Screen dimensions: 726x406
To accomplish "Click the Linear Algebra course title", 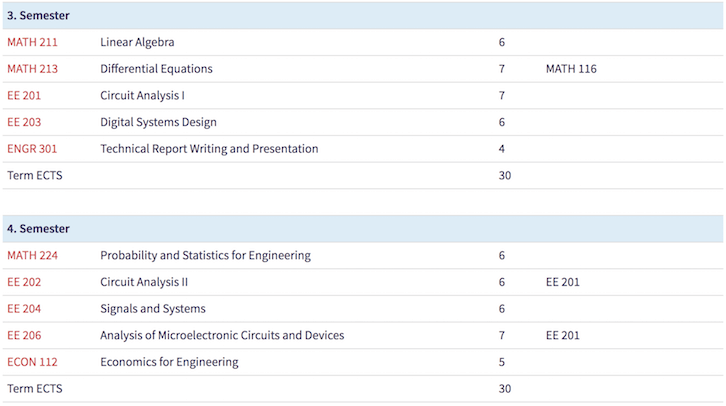I will [137, 42].
